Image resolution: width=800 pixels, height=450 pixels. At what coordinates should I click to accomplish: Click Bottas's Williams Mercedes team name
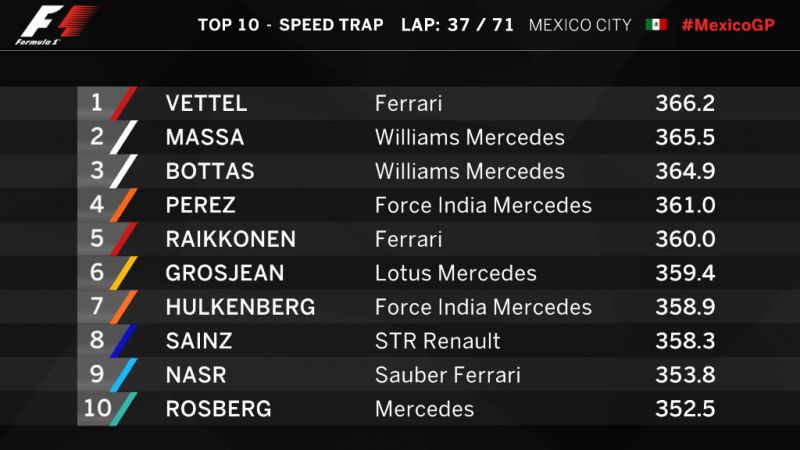tap(470, 171)
